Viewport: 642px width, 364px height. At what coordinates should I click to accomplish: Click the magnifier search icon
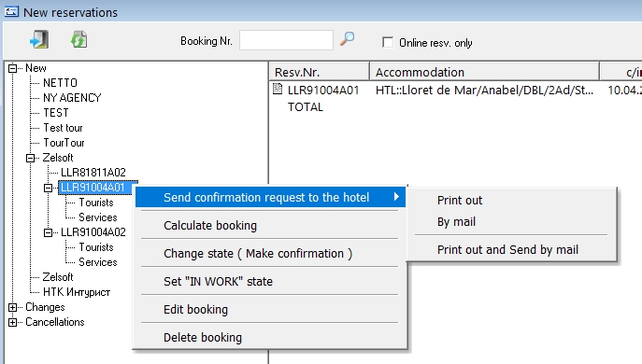[x=348, y=39]
